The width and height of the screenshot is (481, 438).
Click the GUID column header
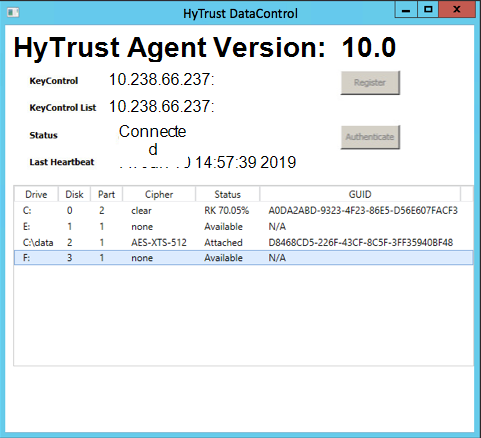(360, 194)
